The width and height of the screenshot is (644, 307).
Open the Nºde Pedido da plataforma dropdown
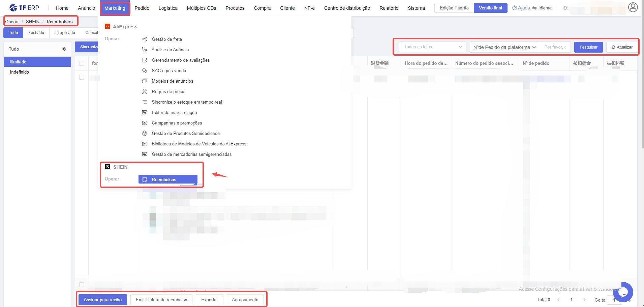[504, 47]
